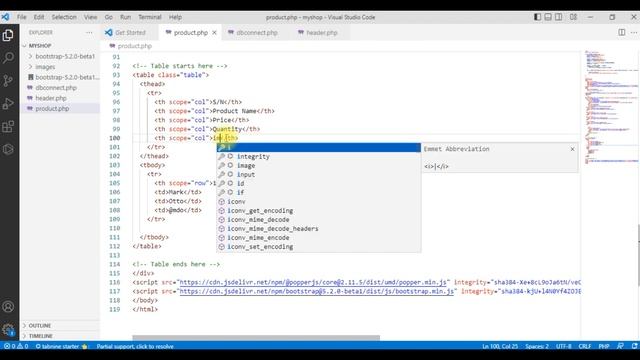The image size is (640, 360).
Task: Choose input suggestion
Action: point(318,174)
